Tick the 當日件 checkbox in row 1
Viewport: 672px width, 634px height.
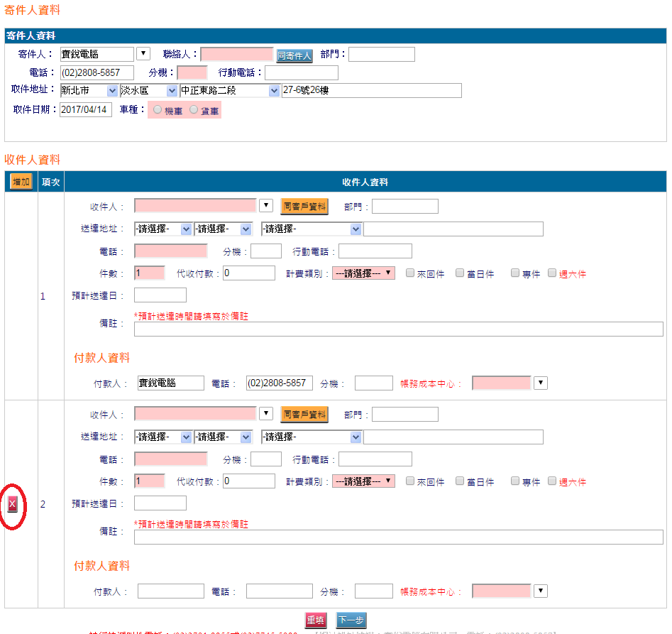coord(460,273)
